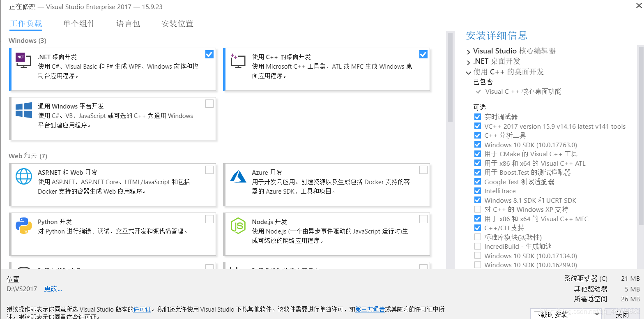Switch to the 工作负载 tab

coord(26,23)
